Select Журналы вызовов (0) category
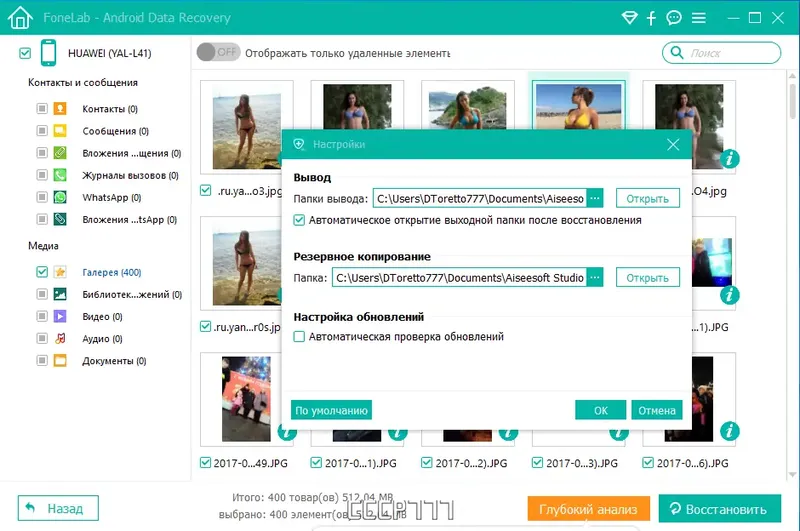This screenshot has width=800, height=531. tap(130, 175)
